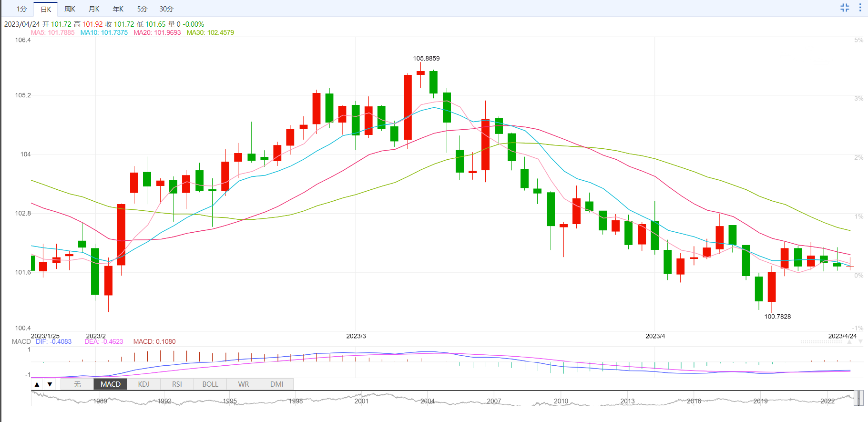This screenshot has height=422, width=868.
Task: Click the MA5: 101.7885 legend label
Action: pos(52,32)
